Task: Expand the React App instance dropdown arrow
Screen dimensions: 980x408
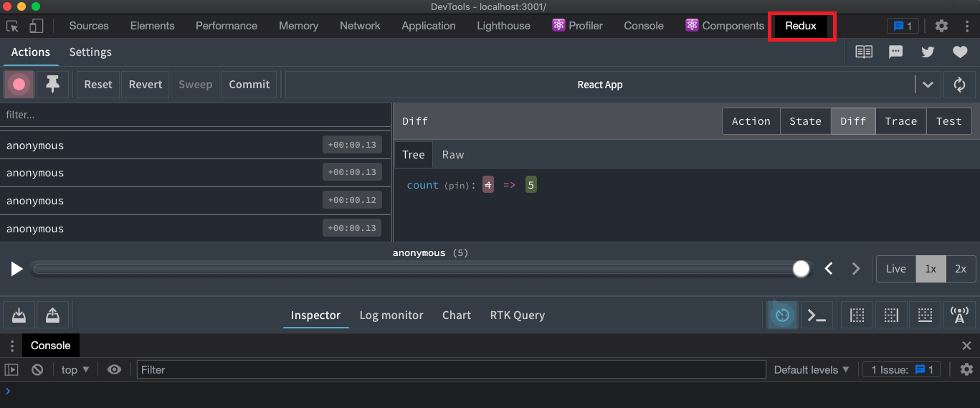Action: pyautogui.click(x=928, y=85)
